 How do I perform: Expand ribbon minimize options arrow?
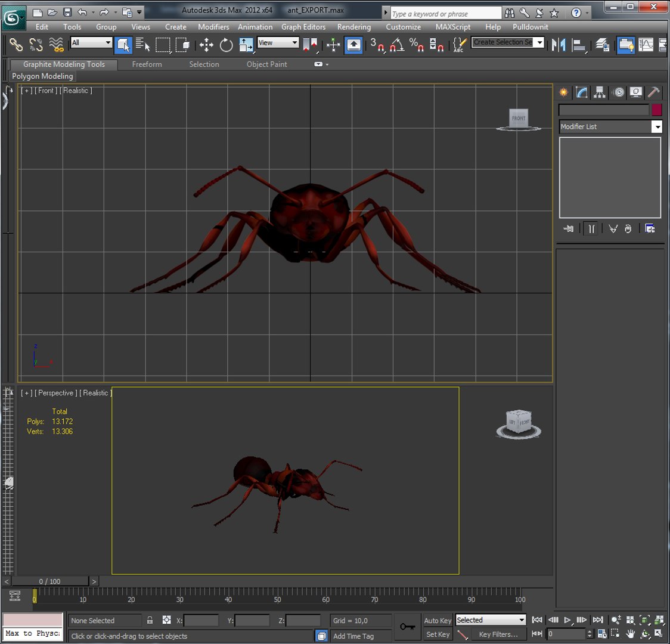tap(327, 64)
